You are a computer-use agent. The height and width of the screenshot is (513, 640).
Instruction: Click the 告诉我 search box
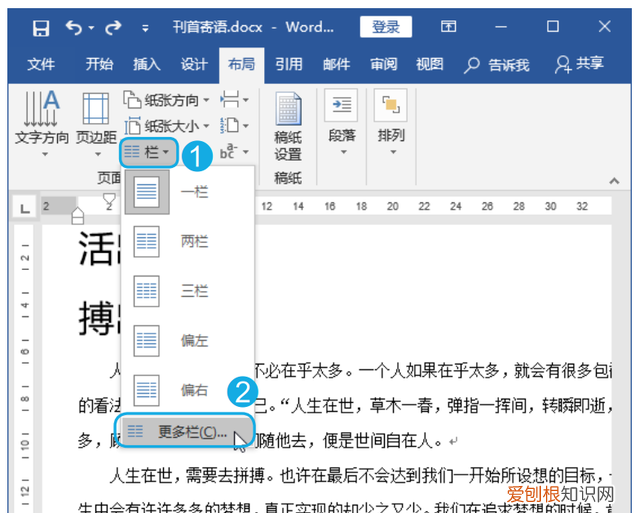pyautogui.click(x=497, y=65)
